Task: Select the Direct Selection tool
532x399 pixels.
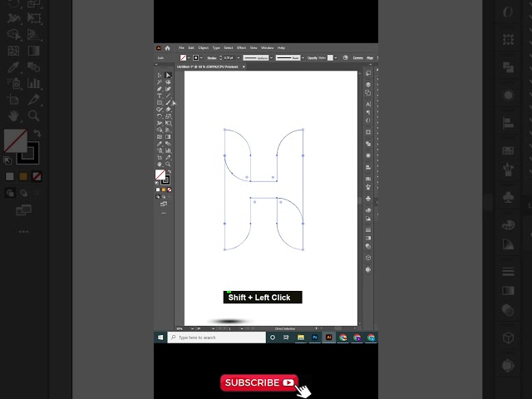Action: point(168,76)
